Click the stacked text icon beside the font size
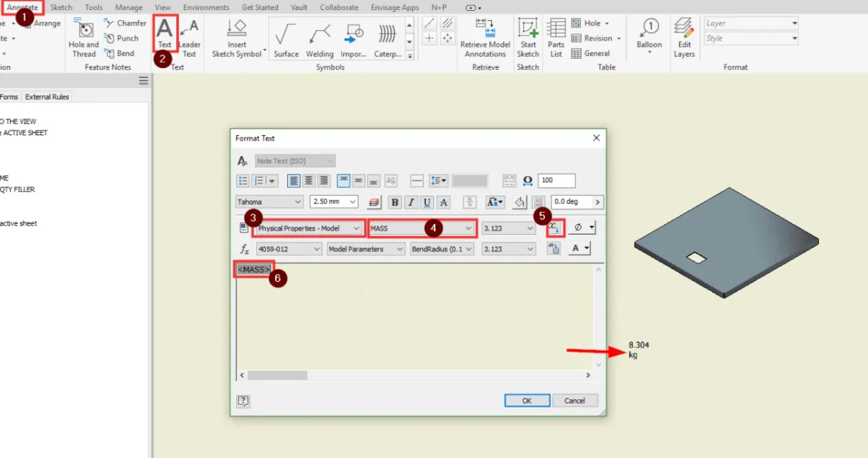This screenshot has width=868, height=458. pyautogui.click(x=373, y=203)
